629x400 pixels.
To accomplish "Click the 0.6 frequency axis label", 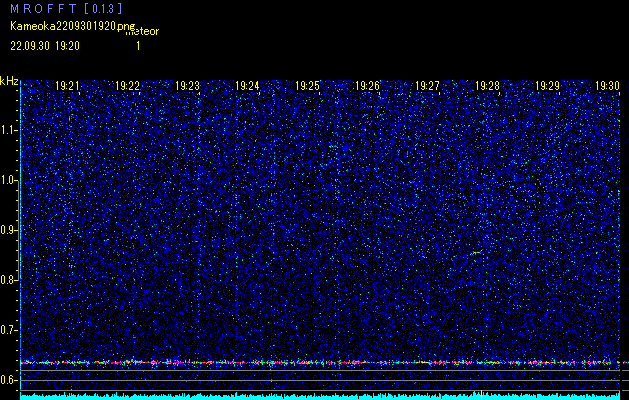I will (9, 380).
